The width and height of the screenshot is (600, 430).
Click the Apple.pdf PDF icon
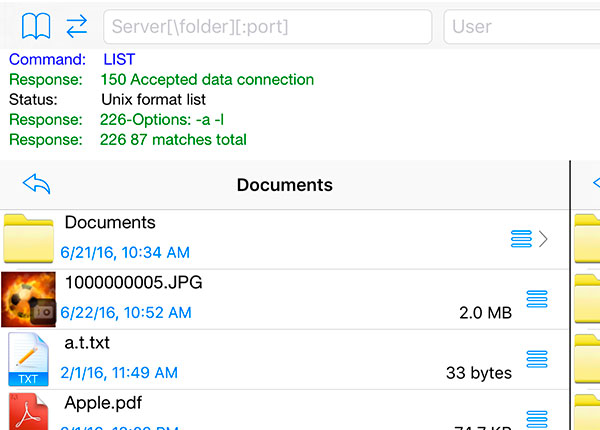(x=28, y=412)
